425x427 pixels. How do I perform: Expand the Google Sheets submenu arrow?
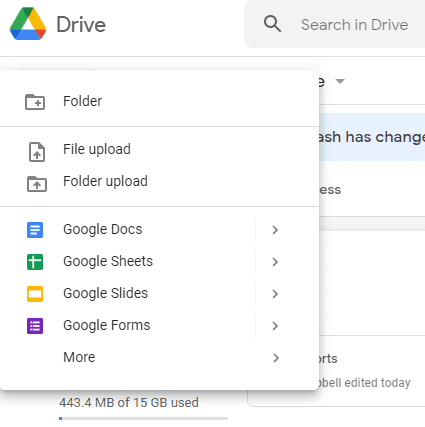click(275, 262)
